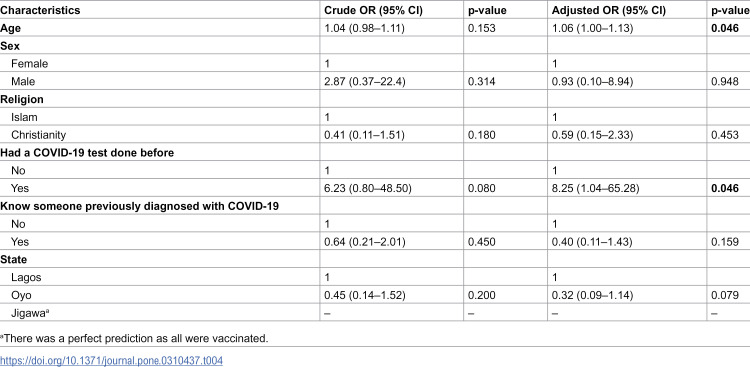Click the bold 0.046 p-value for Age
The width and height of the screenshot is (750, 367).
click(x=725, y=28)
